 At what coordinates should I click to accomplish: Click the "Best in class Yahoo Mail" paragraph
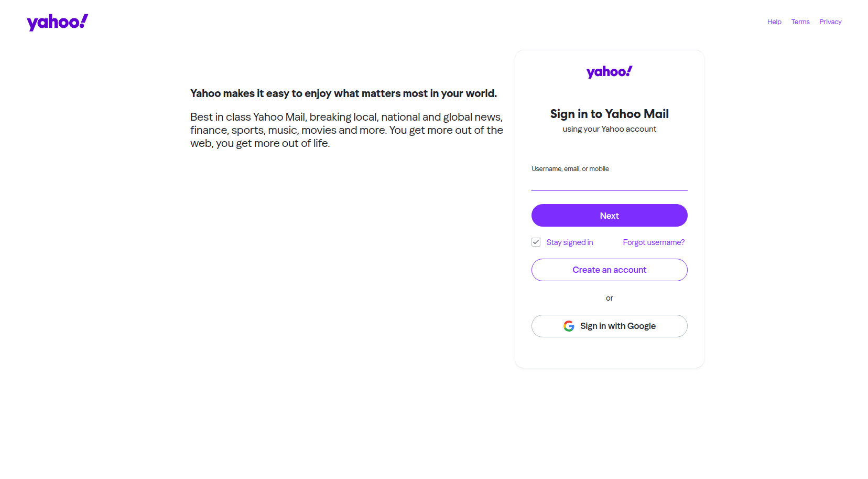click(346, 130)
